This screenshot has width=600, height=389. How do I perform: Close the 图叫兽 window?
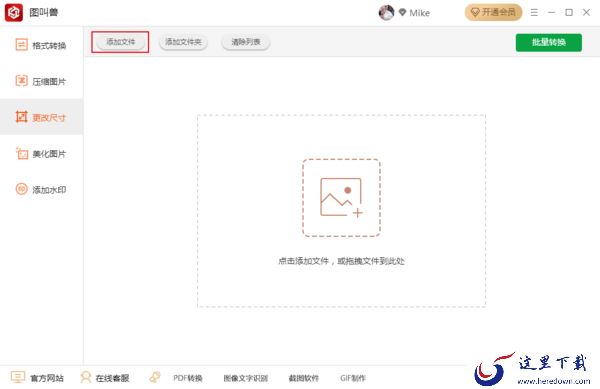tap(586, 13)
